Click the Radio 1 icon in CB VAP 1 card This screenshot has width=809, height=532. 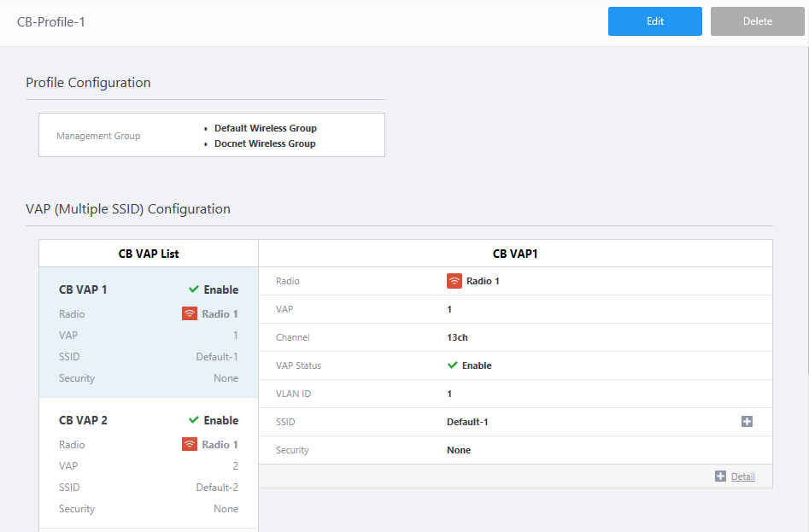click(x=190, y=313)
